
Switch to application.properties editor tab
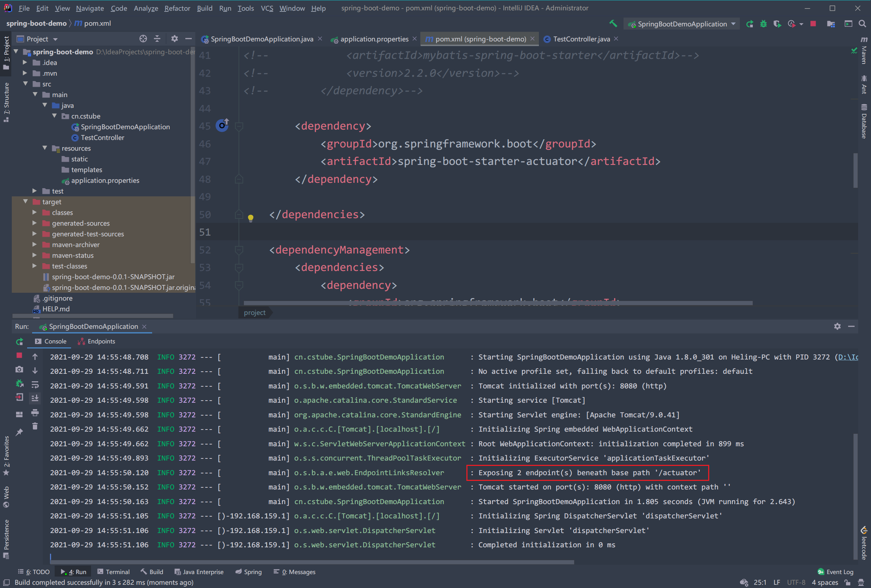[374, 39]
